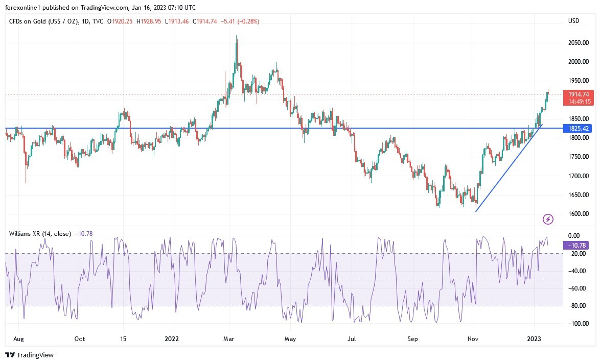
Task: Click the forexonline1 publisher name
Action: tap(24, 8)
